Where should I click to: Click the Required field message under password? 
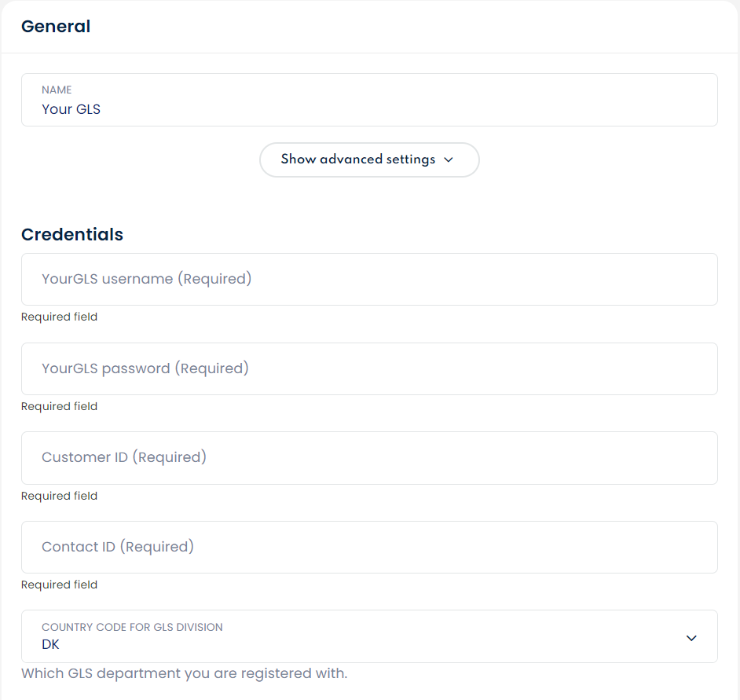(60, 407)
